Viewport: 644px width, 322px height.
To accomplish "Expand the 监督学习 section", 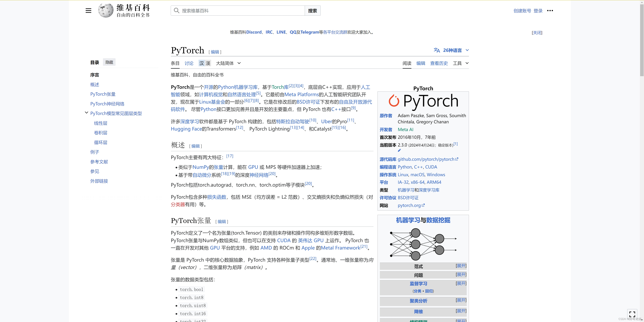I will [461, 283].
